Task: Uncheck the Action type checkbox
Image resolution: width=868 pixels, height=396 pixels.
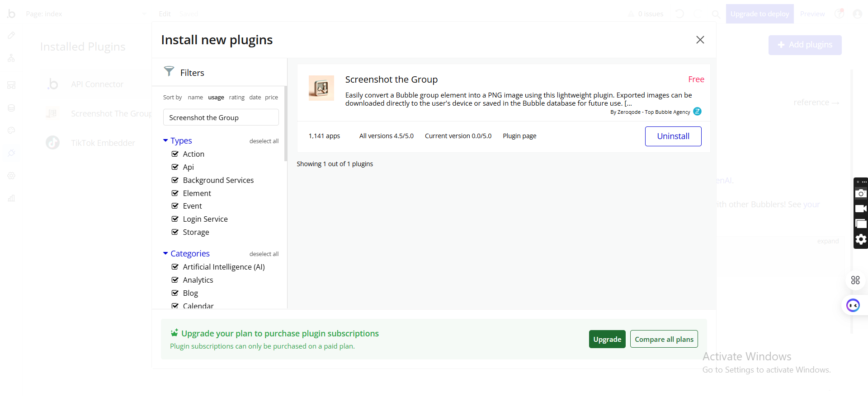Action: (175, 154)
